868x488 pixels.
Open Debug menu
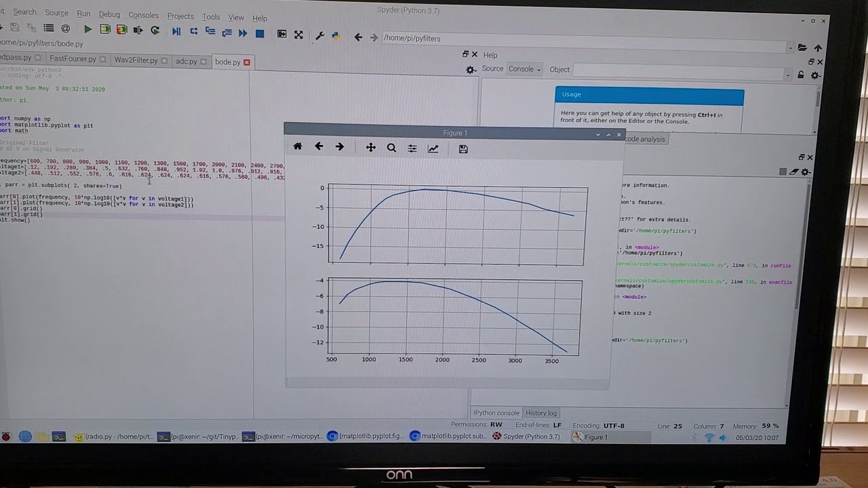109,14
